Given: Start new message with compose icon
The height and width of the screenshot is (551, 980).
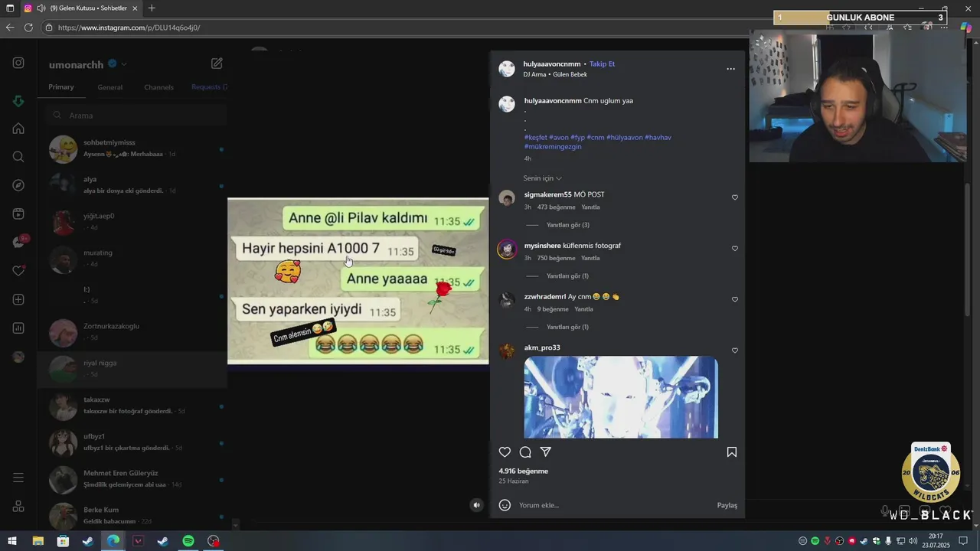Looking at the screenshot, I should tap(217, 64).
